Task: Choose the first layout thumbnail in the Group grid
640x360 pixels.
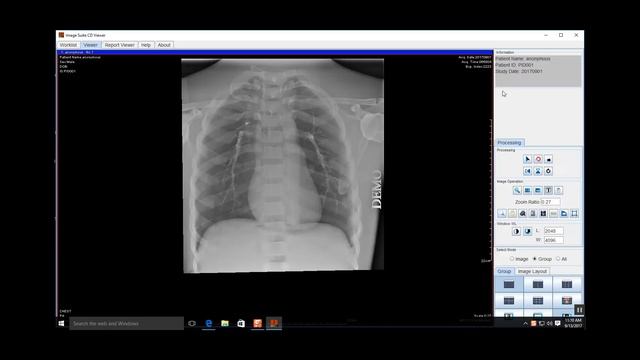Action: coord(509,284)
